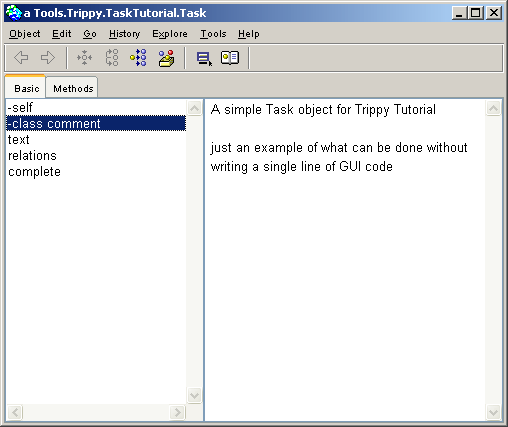
Task: Open the Tools menu
Action: pyautogui.click(x=213, y=34)
